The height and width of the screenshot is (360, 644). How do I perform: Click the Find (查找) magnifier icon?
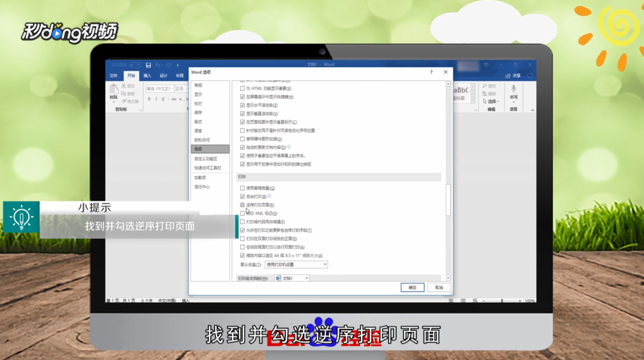click(485, 86)
